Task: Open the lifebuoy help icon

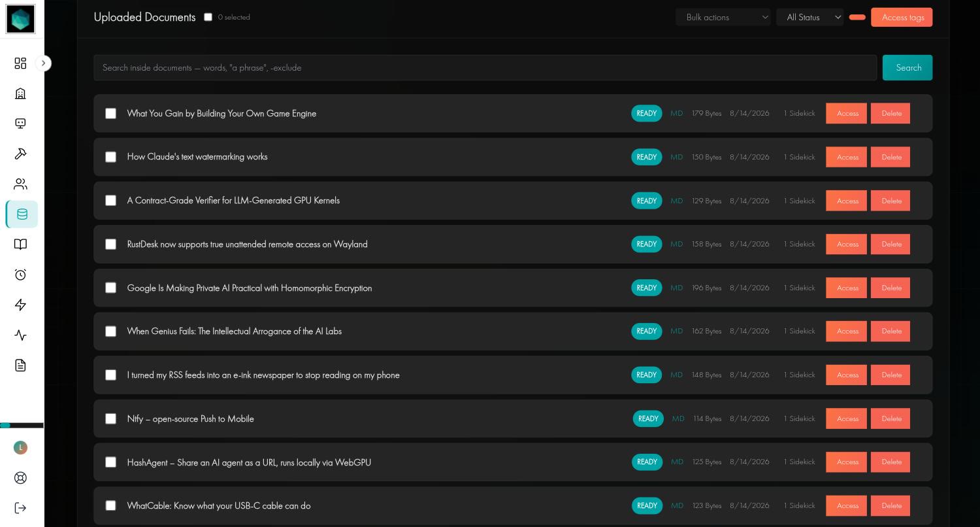Action: tap(21, 478)
